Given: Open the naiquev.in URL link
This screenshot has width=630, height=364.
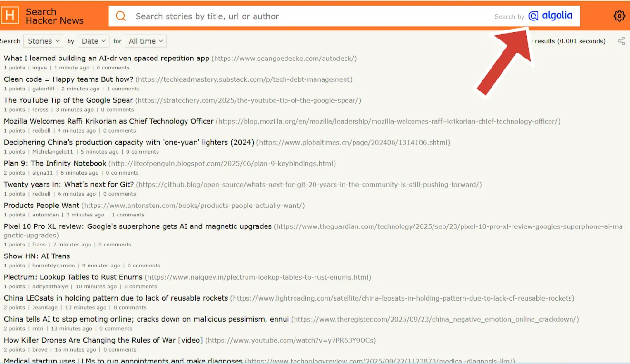Looking at the screenshot, I should click(258, 277).
